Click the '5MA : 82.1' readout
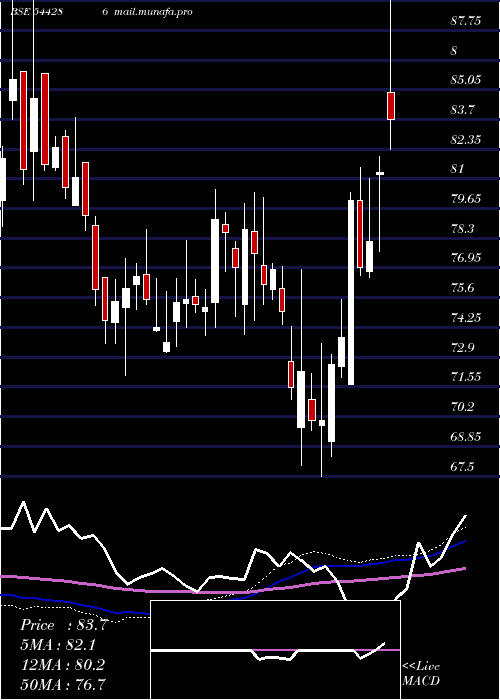500x700 pixels. [x=58, y=645]
